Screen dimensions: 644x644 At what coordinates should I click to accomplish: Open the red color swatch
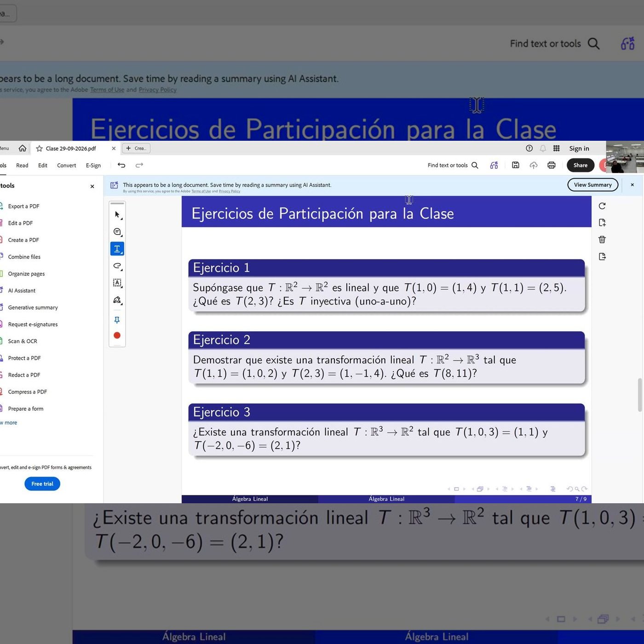coord(117,335)
